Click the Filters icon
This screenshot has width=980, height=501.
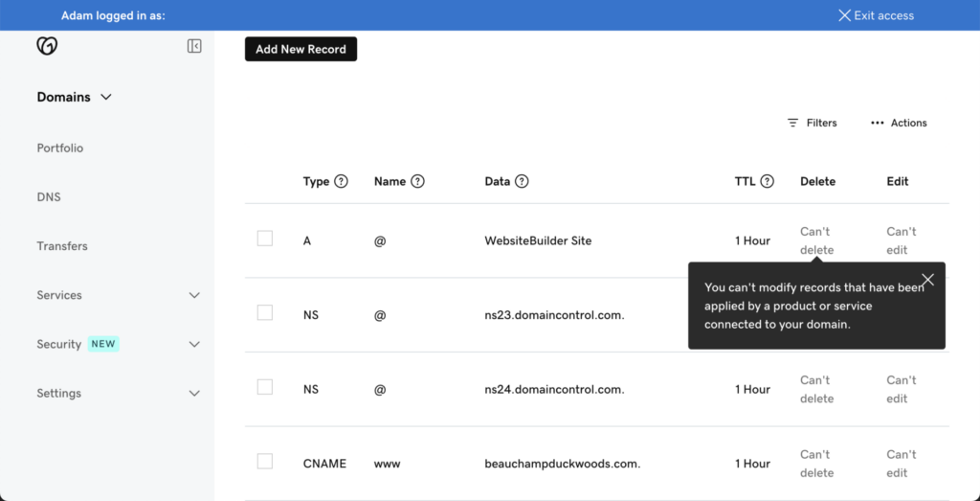[792, 123]
